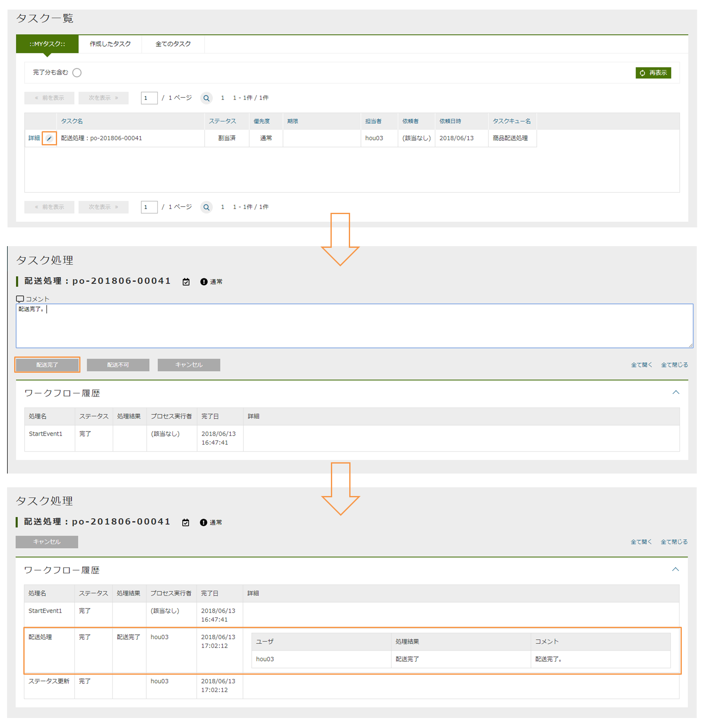Screen dimensions: 701x728
Task: Click the 配送処理 row name in bottom history
Action: (40, 637)
